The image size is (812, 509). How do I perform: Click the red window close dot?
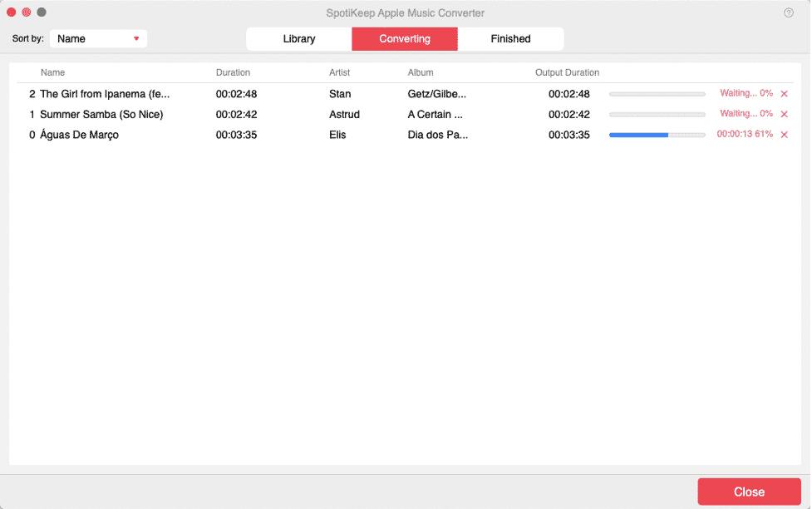12,12
